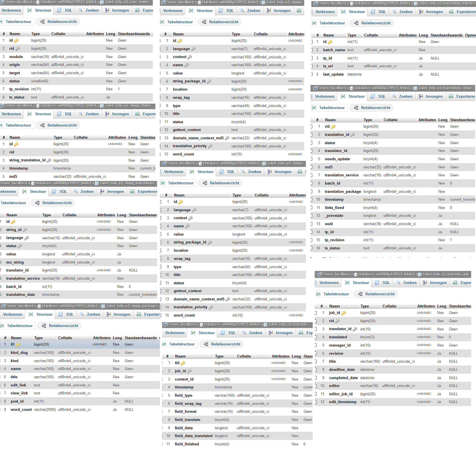Click the Structuur icon in txbr_icl_string_packages panel
Viewport: 476px width, 453px height.
click(31, 314)
